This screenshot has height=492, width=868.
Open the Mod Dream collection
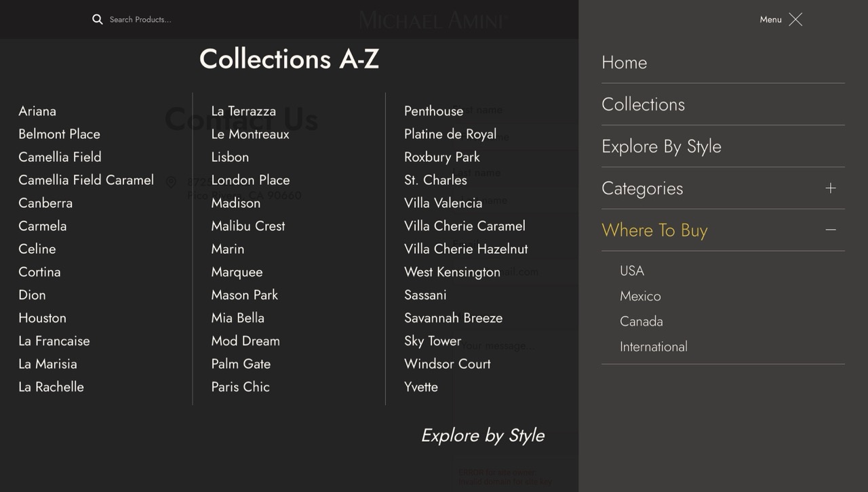pyautogui.click(x=245, y=342)
